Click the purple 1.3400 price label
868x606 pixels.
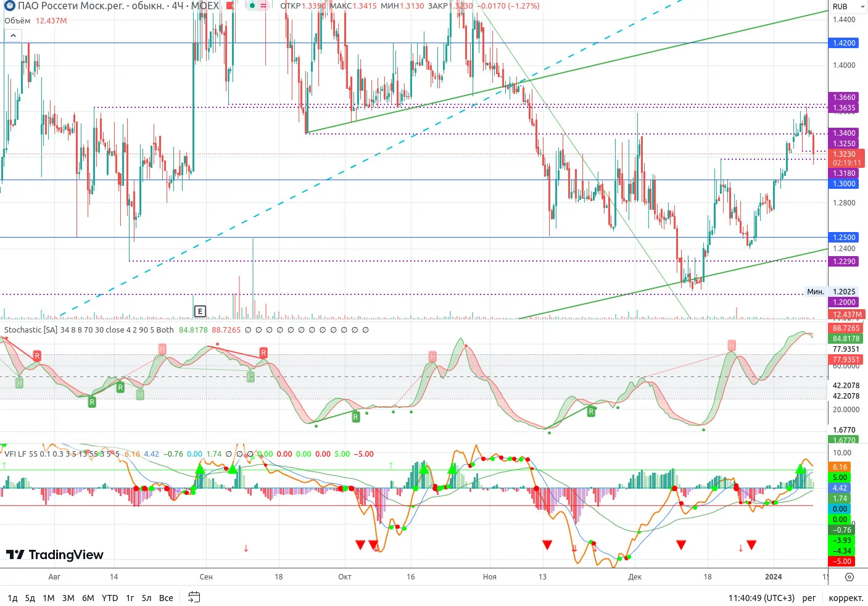pyautogui.click(x=844, y=133)
